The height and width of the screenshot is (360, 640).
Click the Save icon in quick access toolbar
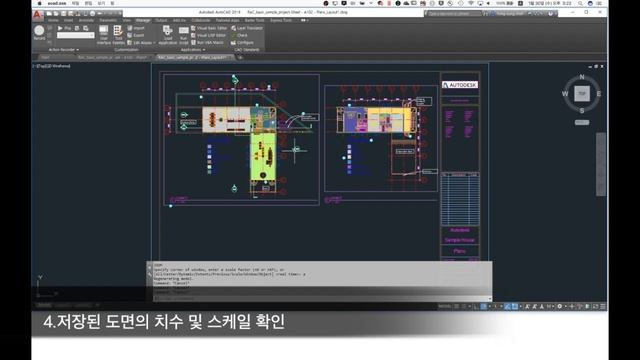(x=63, y=13)
